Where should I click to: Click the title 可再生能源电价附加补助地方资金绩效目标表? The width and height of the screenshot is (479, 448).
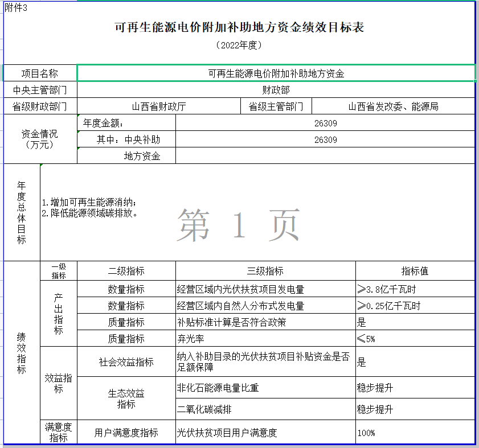(x=239, y=27)
